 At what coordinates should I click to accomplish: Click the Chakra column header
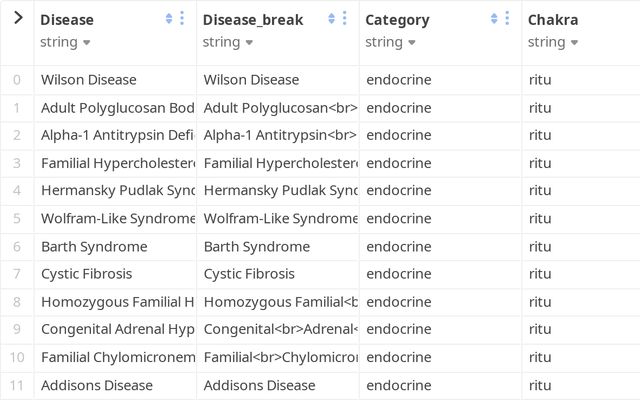553,20
